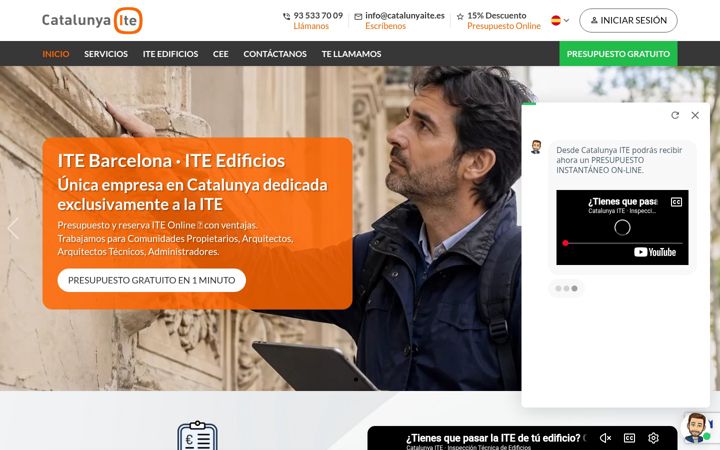720x450 pixels.
Task: Click the 93 533 70 09 phone number
Action: (318, 16)
